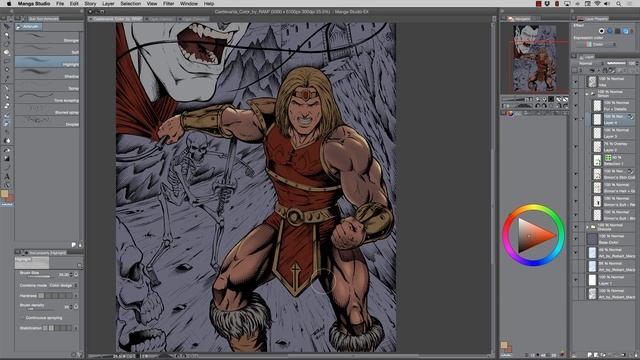Select the Droplet sub tool
Viewport: 640px width, 360px height.
47,121
